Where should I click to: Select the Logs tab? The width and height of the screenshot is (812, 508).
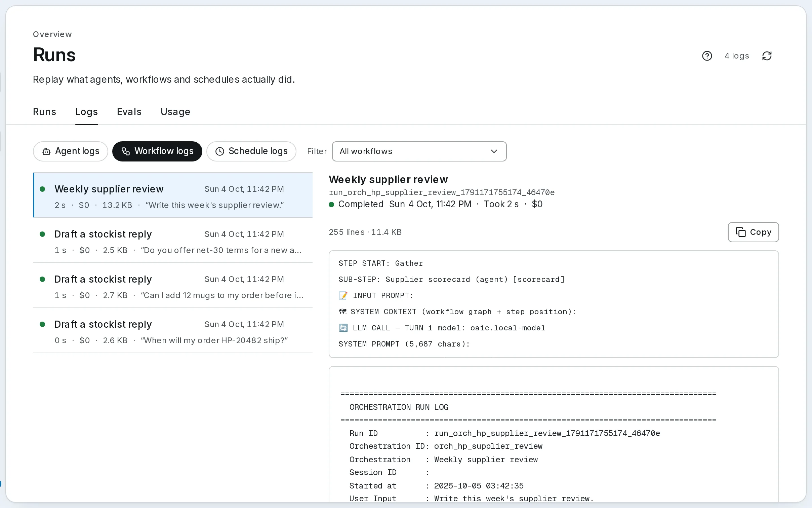86,112
